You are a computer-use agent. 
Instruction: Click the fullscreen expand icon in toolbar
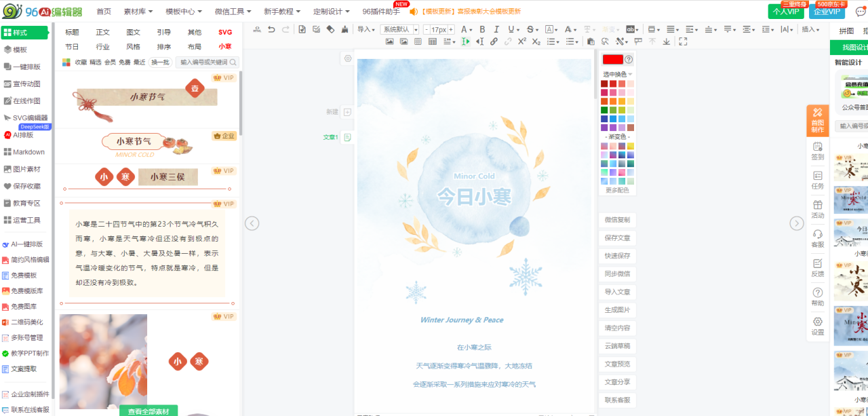(x=683, y=41)
